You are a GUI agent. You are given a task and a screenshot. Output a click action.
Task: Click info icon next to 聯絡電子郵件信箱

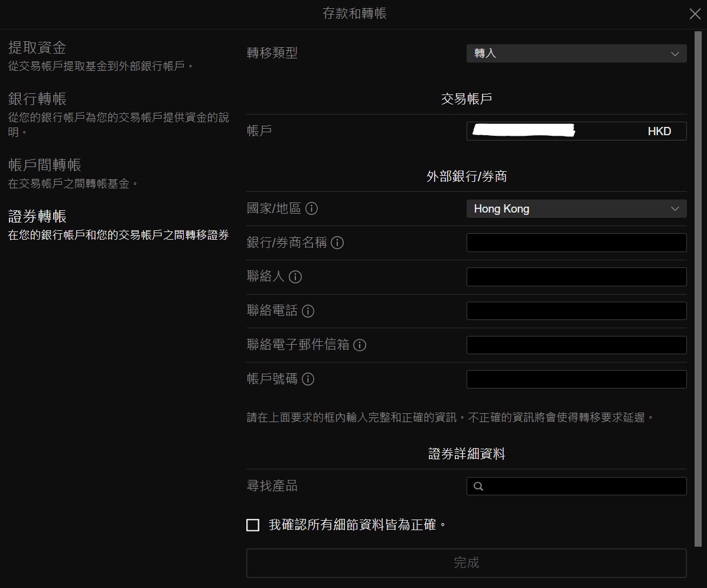pyautogui.click(x=360, y=345)
